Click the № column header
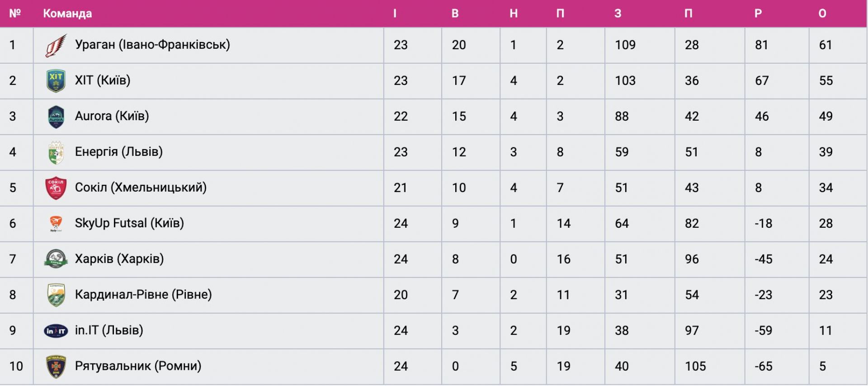This screenshot has height=386, width=868. [x=15, y=14]
